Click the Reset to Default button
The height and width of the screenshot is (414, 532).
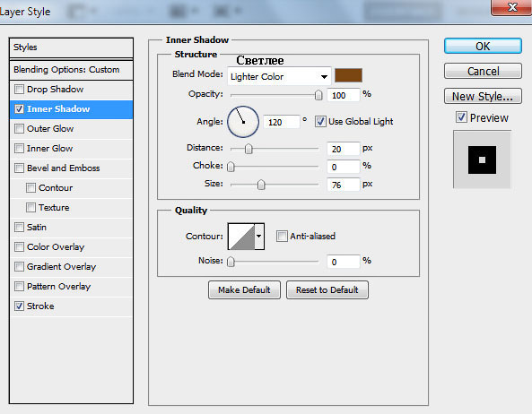point(327,290)
